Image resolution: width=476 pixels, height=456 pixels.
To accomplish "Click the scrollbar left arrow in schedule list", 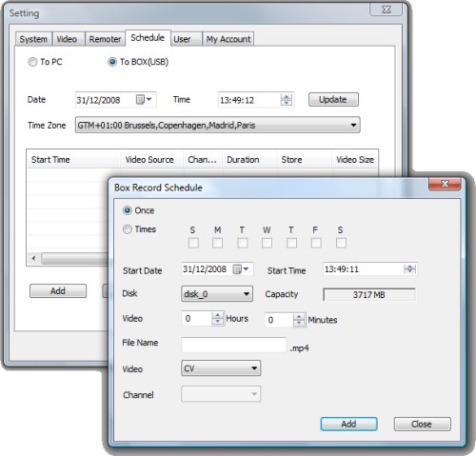I will tap(33, 258).
